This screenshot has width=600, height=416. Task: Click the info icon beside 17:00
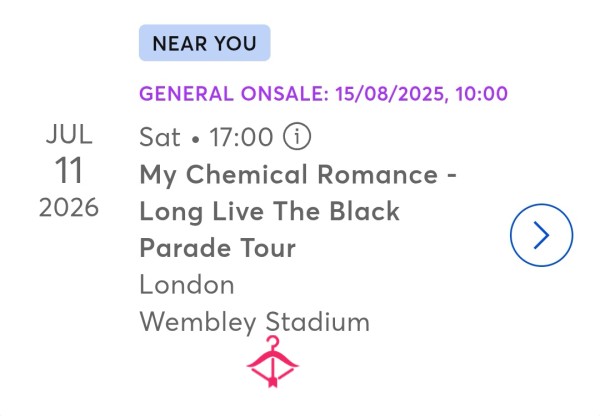[x=297, y=136]
